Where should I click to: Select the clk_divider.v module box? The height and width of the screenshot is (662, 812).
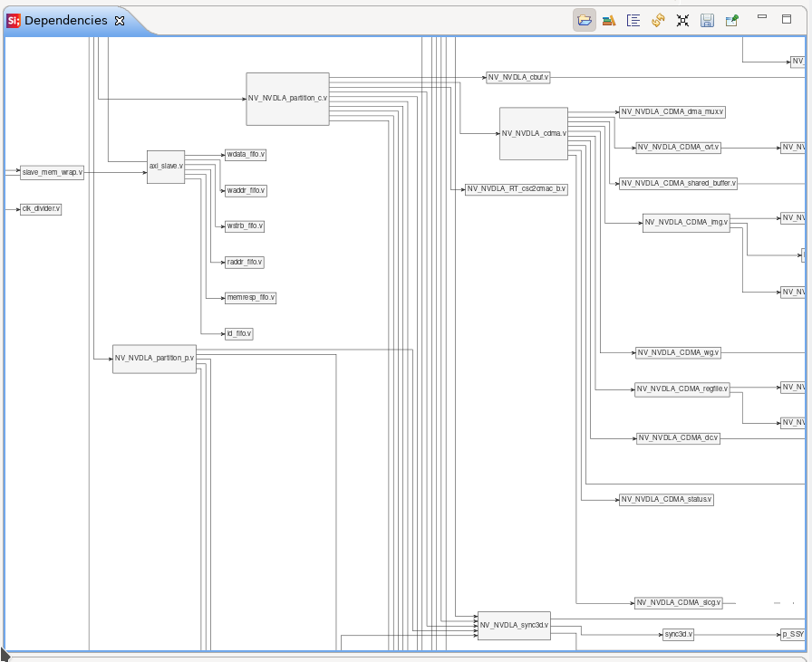(41, 209)
